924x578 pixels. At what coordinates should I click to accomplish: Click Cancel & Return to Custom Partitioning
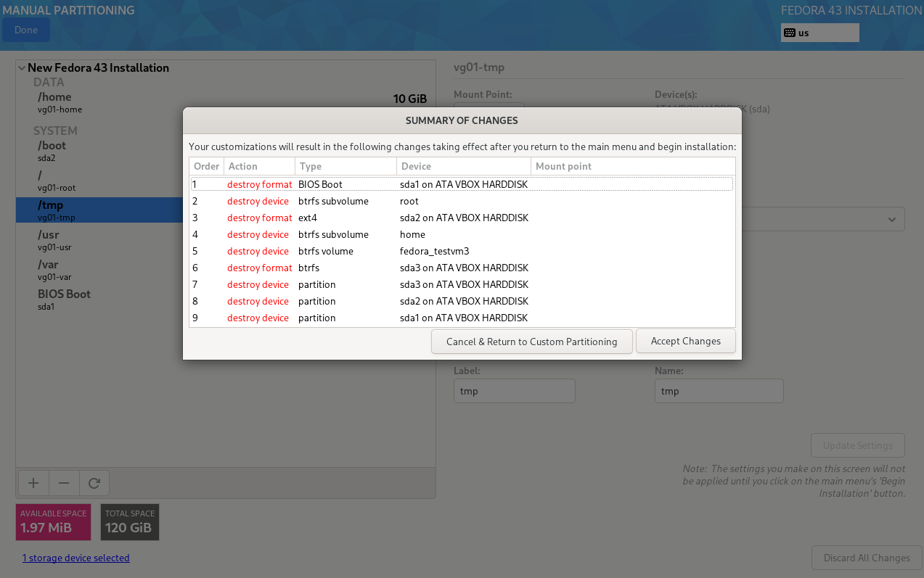tap(531, 342)
